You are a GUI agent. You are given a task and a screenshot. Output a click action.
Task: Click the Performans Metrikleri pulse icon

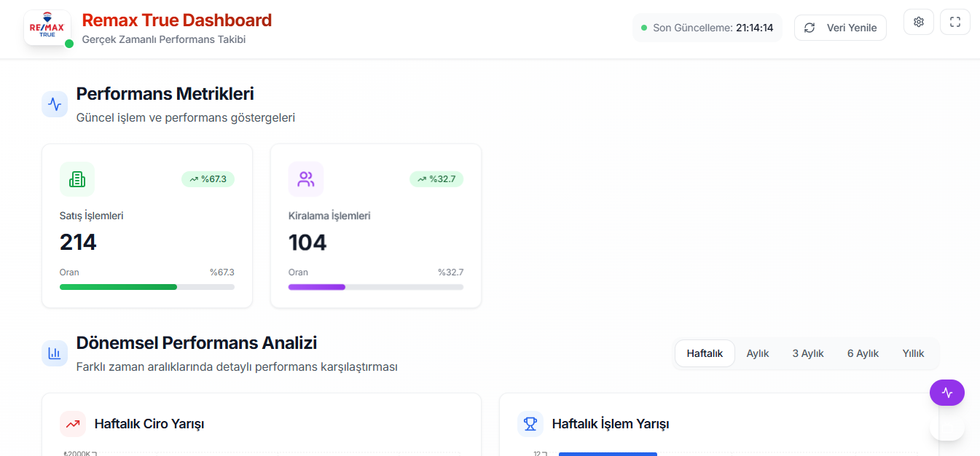tap(55, 104)
